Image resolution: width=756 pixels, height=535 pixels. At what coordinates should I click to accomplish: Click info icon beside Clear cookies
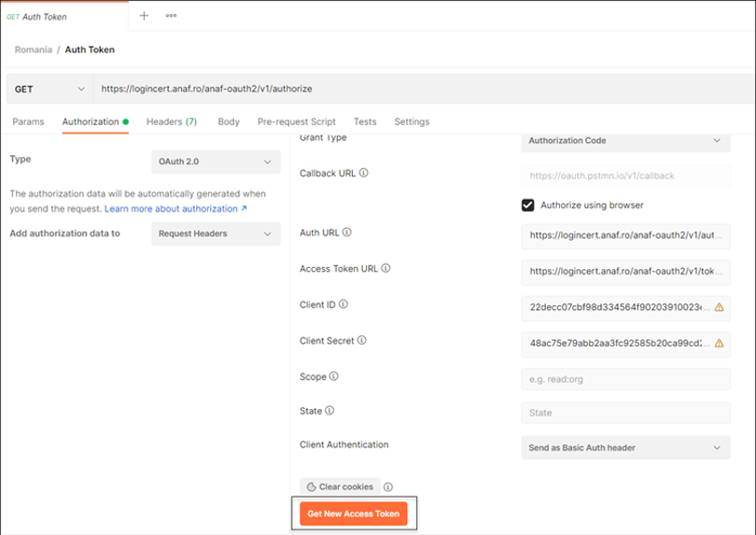point(388,486)
